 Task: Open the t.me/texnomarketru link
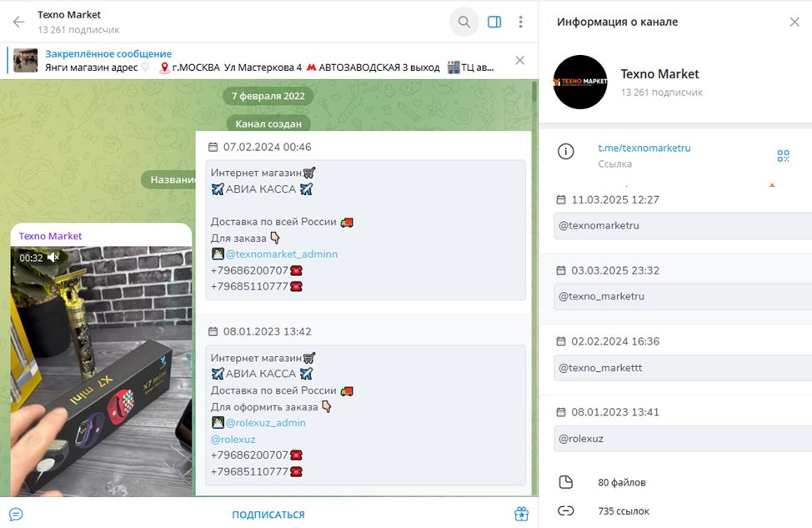tap(644, 148)
